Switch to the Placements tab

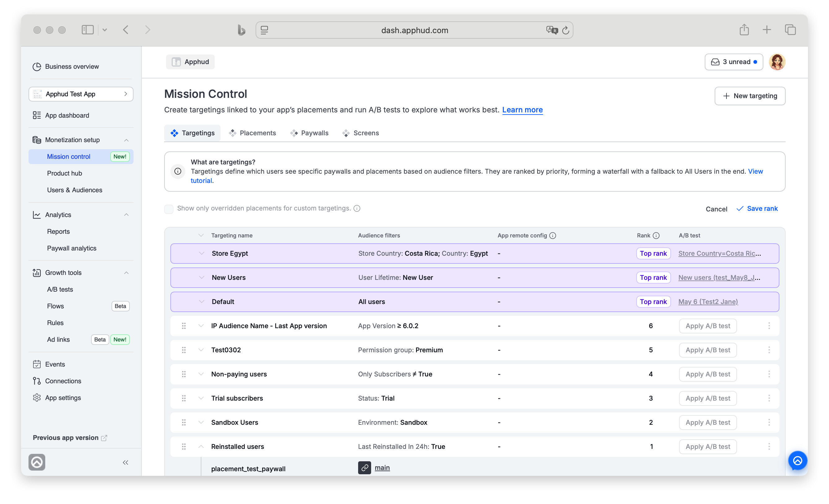click(252, 133)
